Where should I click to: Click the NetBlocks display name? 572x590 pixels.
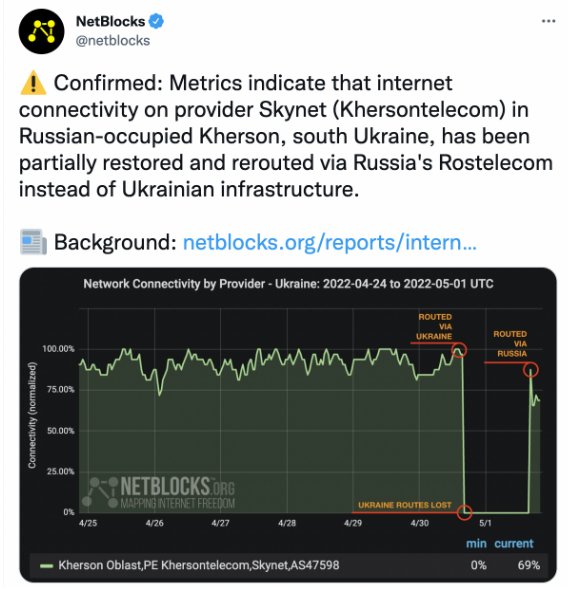[x=110, y=21]
